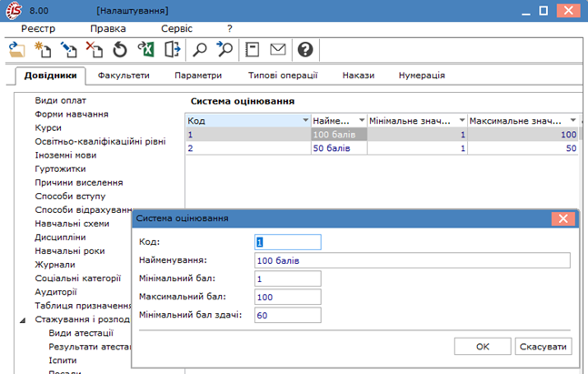
Task: Select Навчальні схеми in the tree
Action: coord(72,224)
